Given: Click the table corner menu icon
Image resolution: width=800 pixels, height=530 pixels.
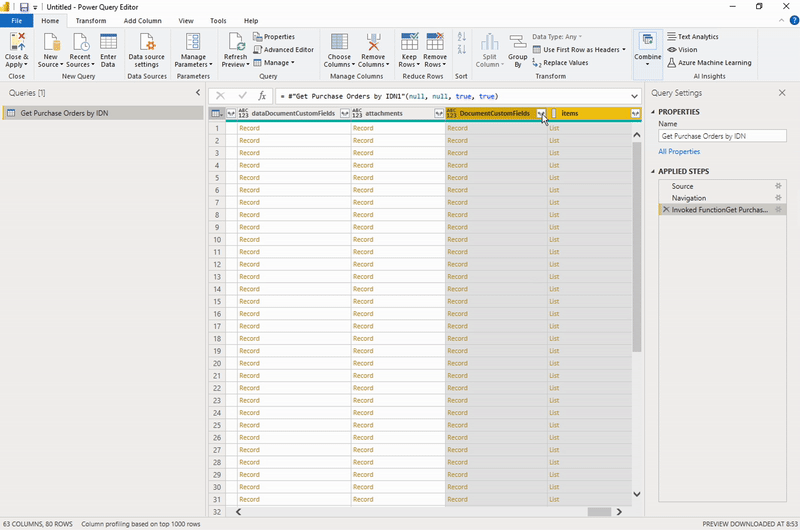Looking at the screenshot, I should pos(217,113).
